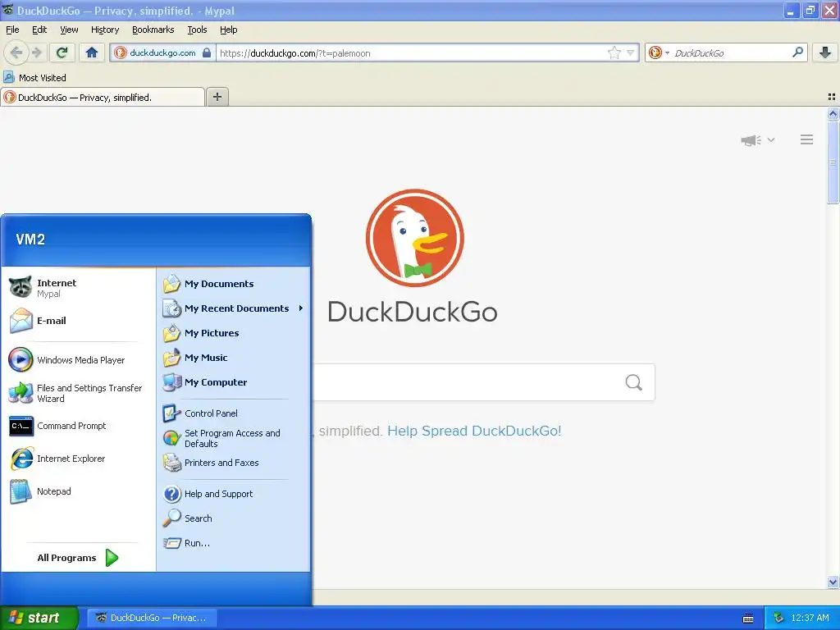This screenshot has width=840, height=630.
Task: Open the downloads arrow icon
Action: [x=825, y=52]
